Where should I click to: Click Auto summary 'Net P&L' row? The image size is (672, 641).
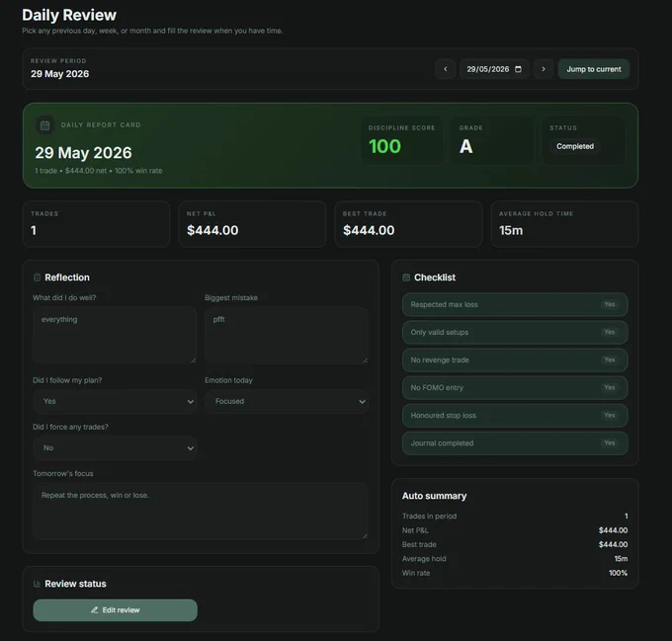pyautogui.click(x=515, y=530)
